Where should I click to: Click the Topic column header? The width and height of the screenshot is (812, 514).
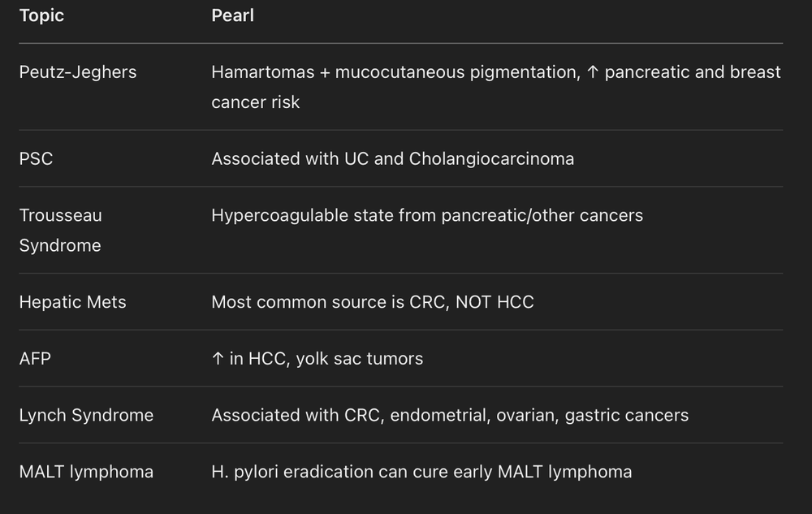(x=41, y=16)
